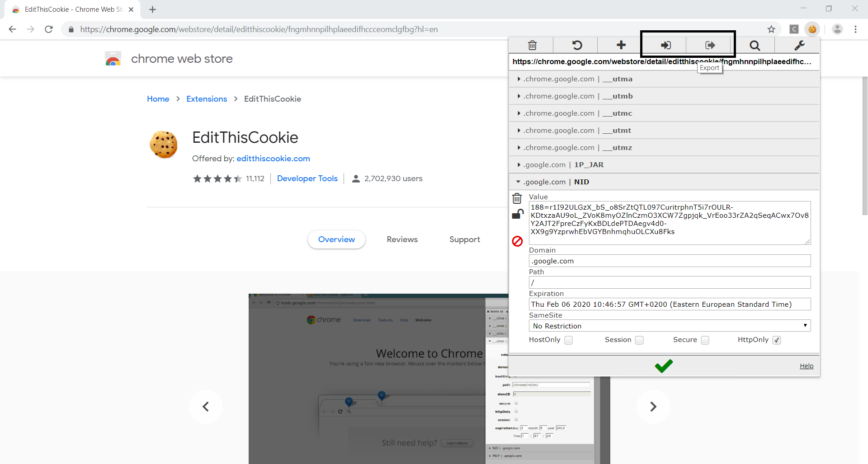Open the Chrome three-dot menu

coord(855,29)
